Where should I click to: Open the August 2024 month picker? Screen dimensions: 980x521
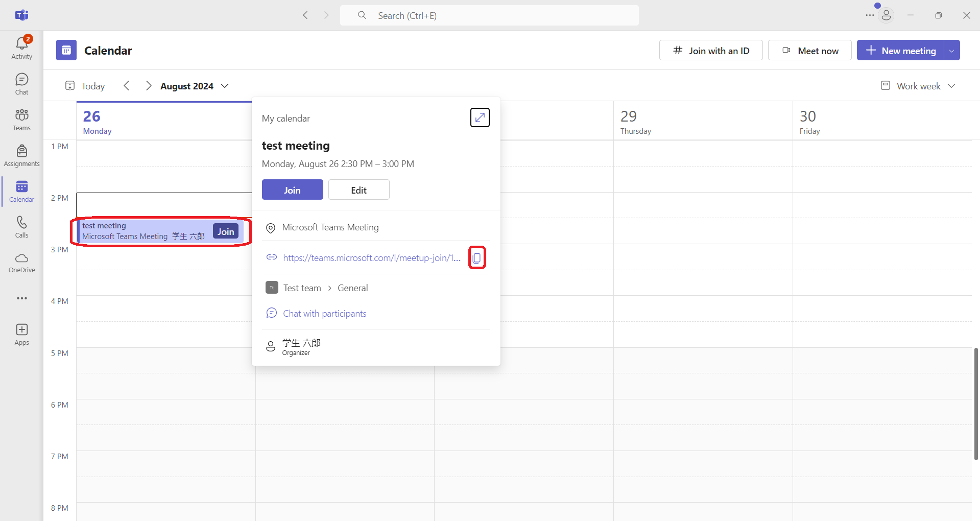pyautogui.click(x=195, y=86)
